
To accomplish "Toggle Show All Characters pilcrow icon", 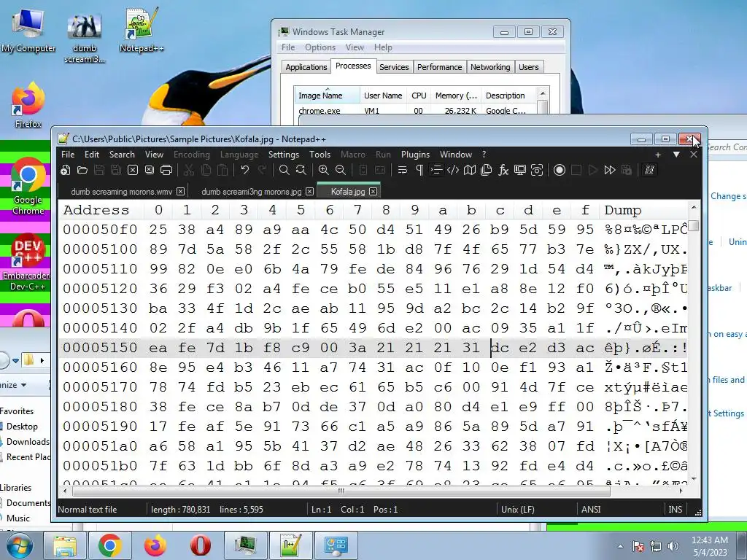I will point(419,170).
